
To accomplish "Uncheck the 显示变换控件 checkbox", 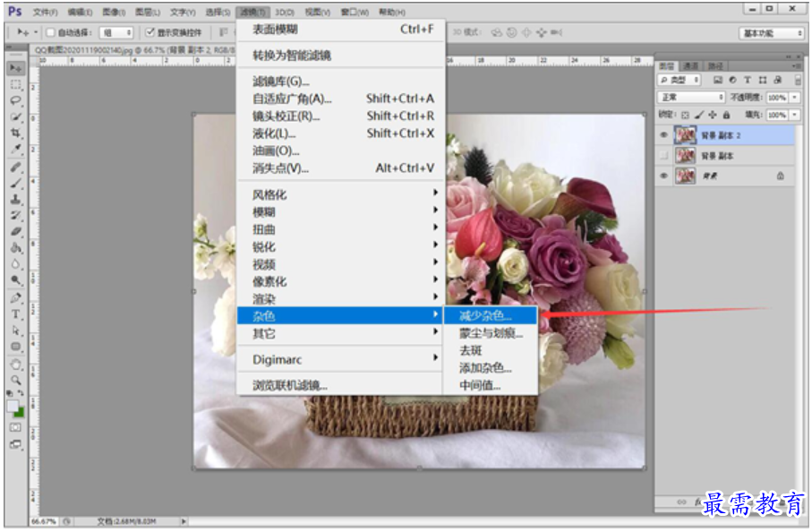I will (x=150, y=32).
